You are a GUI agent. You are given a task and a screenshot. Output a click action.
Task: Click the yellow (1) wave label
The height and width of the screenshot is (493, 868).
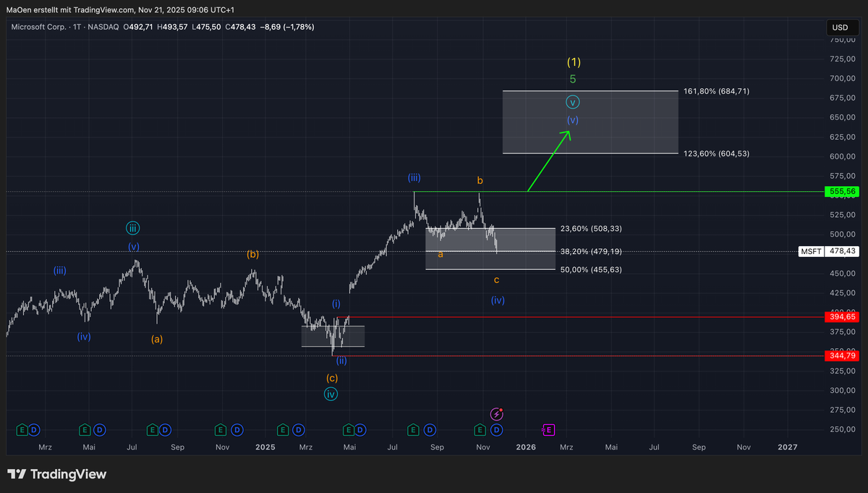click(573, 62)
